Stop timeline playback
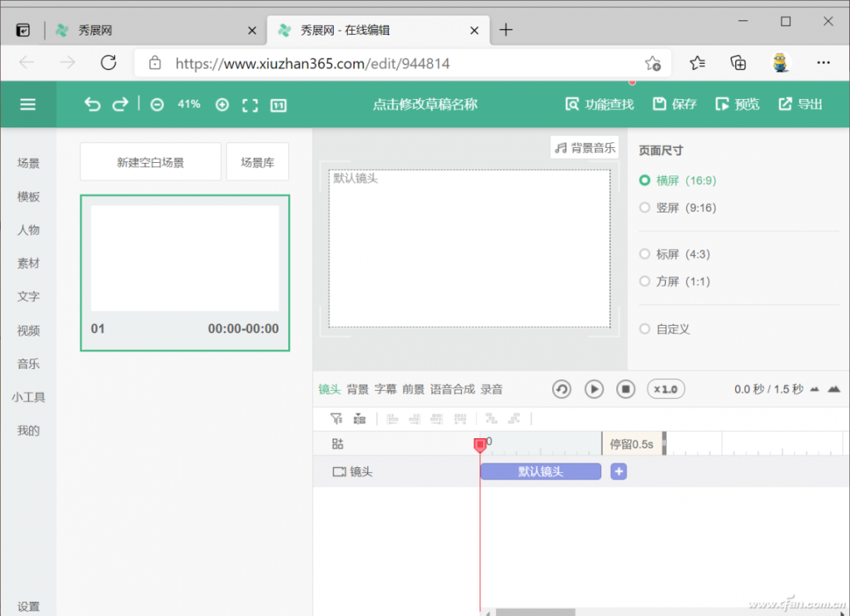The width and height of the screenshot is (850, 616). 626,389
